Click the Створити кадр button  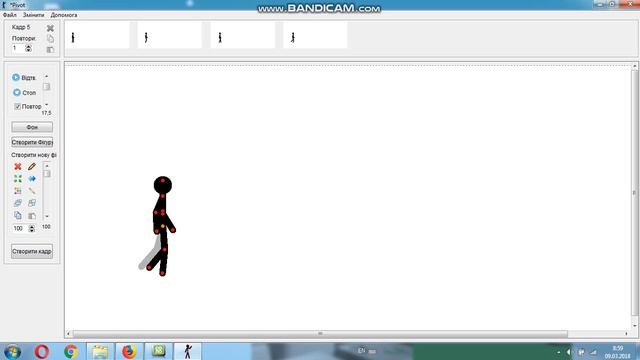point(32,251)
